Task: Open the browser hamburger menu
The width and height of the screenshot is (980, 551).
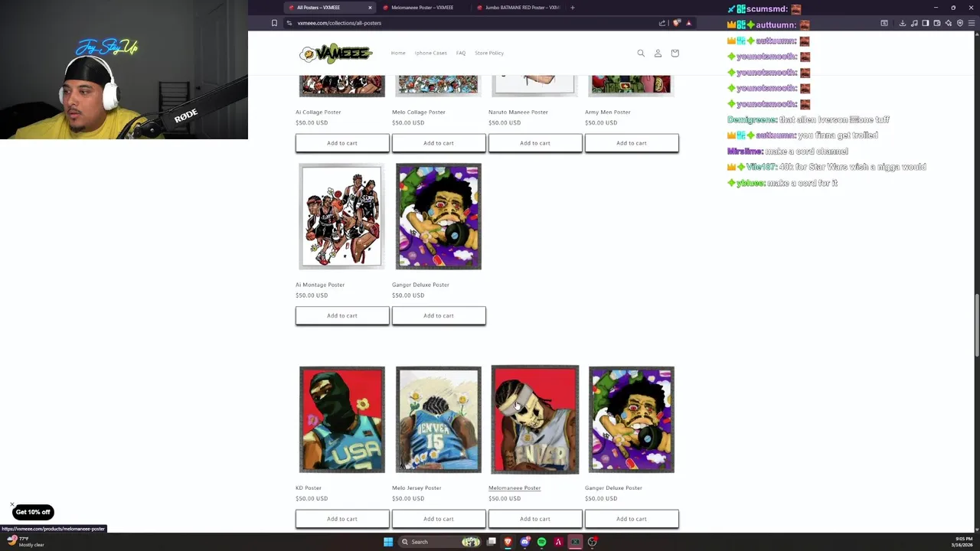Action: pos(972,23)
